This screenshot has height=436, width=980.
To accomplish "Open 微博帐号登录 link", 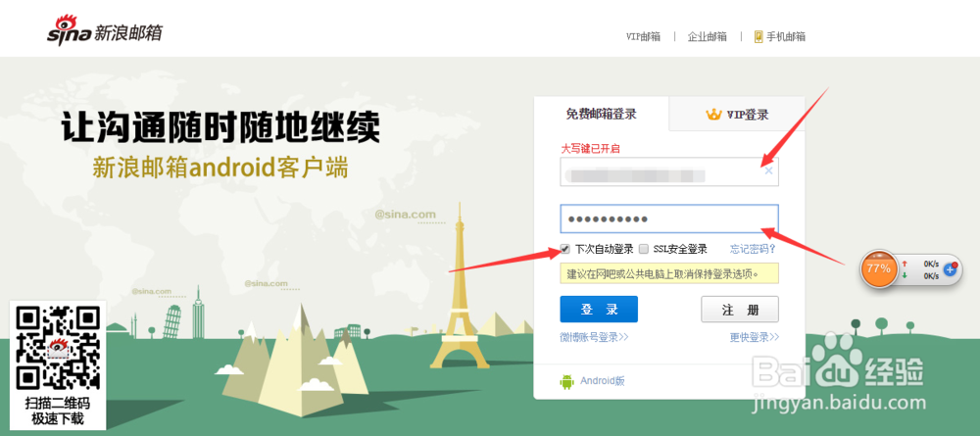I will tap(594, 337).
